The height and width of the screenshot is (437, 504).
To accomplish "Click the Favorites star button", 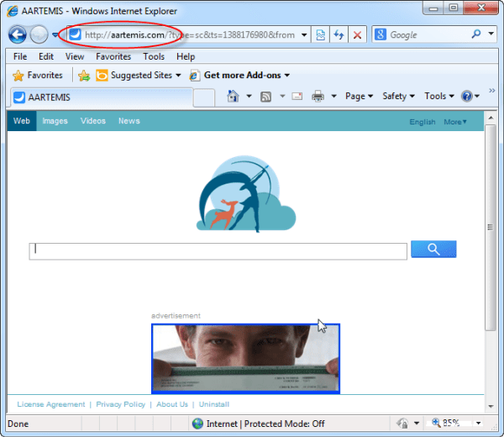I will [x=37, y=76].
